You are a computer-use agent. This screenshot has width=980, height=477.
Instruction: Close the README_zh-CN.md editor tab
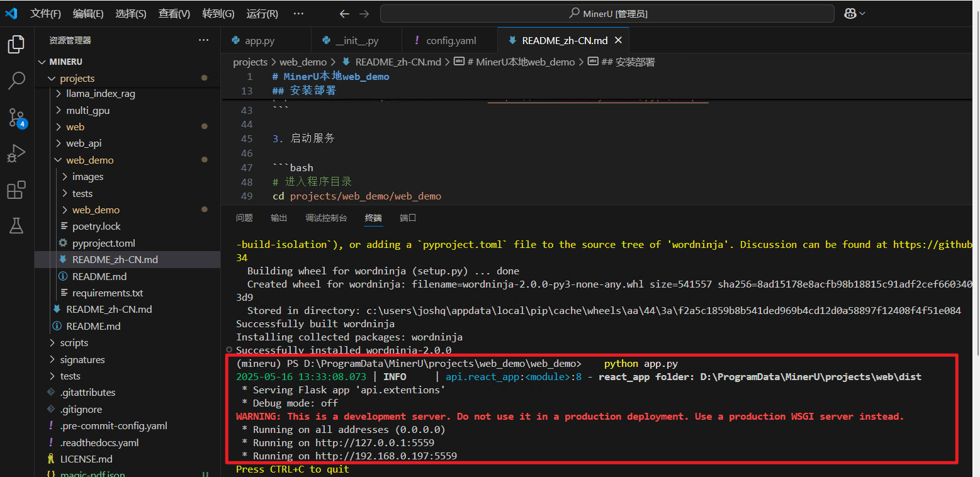click(x=618, y=40)
